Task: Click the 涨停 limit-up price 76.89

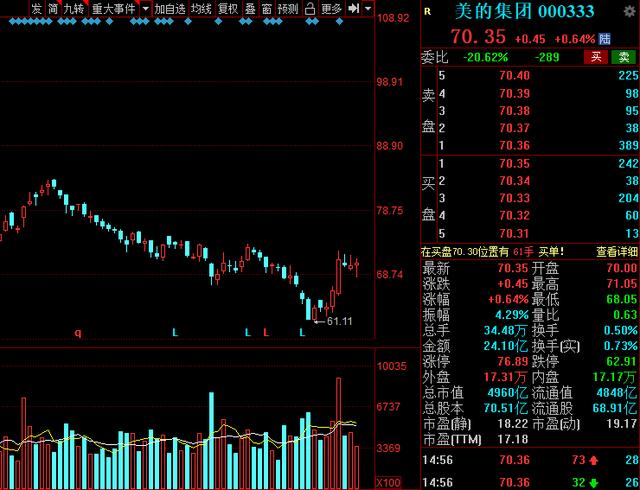Action: coord(513,362)
